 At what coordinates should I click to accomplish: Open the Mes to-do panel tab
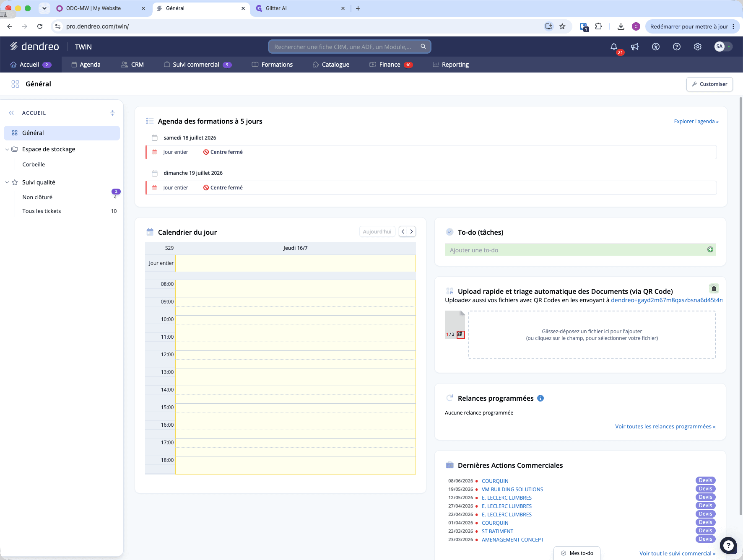(x=577, y=553)
